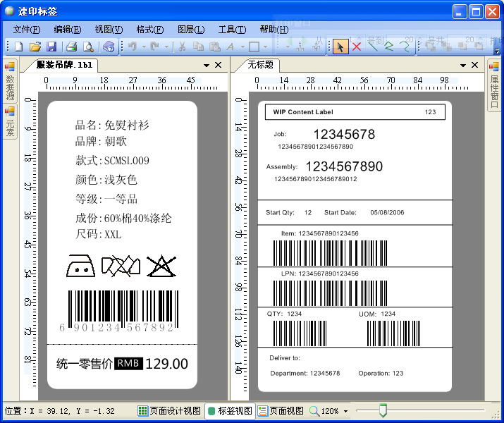The image size is (504, 423).
Task: Click the zoom slider handle
Action: click(383, 410)
